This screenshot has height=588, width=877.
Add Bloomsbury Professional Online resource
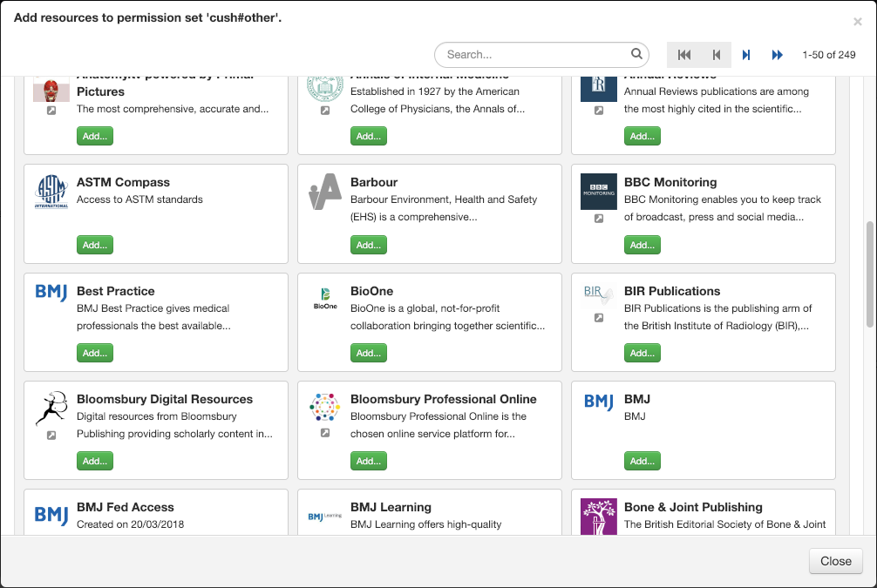(x=369, y=461)
